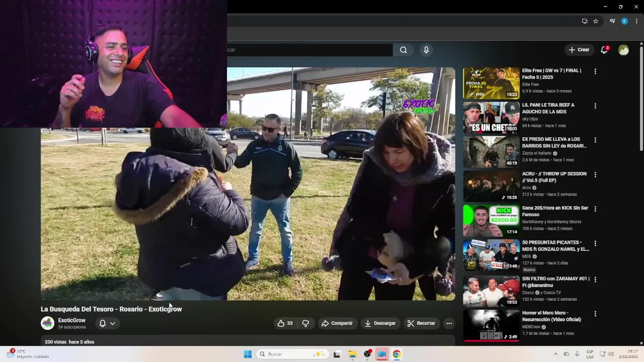Click the MDBCrew channel name

tap(531, 327)
